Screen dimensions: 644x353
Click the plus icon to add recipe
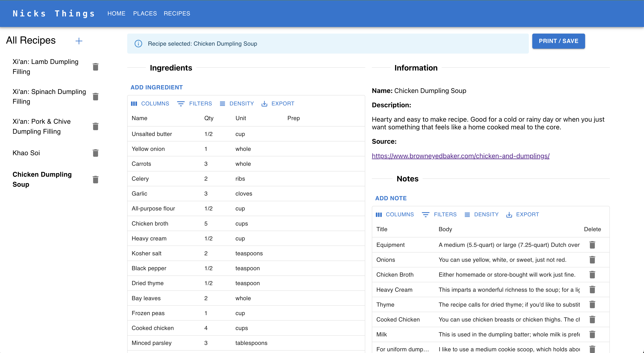(x=79, y=41)
